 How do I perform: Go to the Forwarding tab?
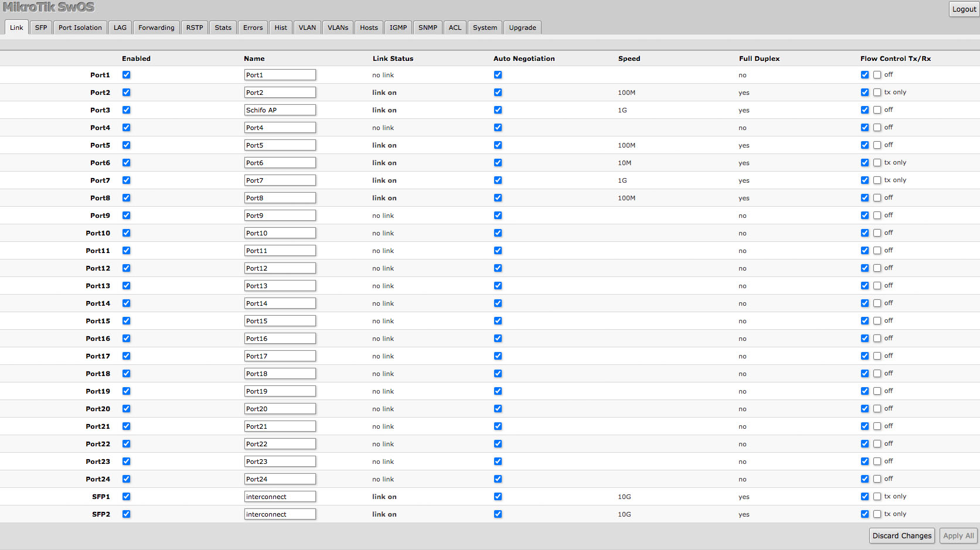tap(156, 28)
